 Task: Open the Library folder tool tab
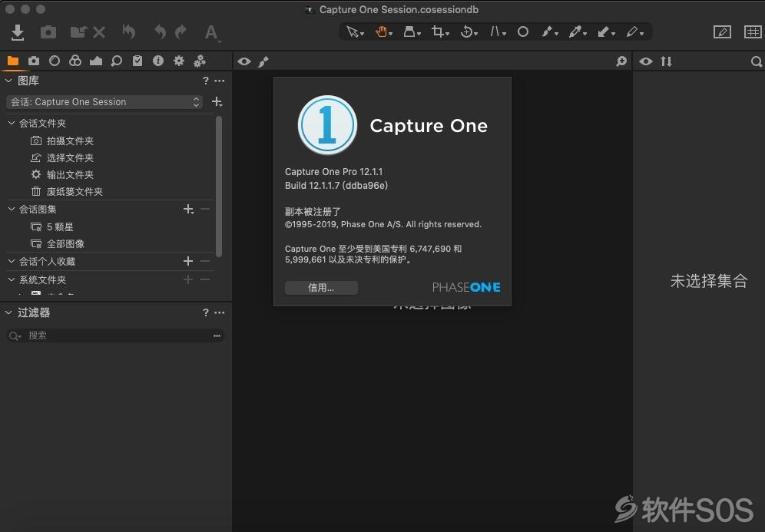click(x=13, y=61)
